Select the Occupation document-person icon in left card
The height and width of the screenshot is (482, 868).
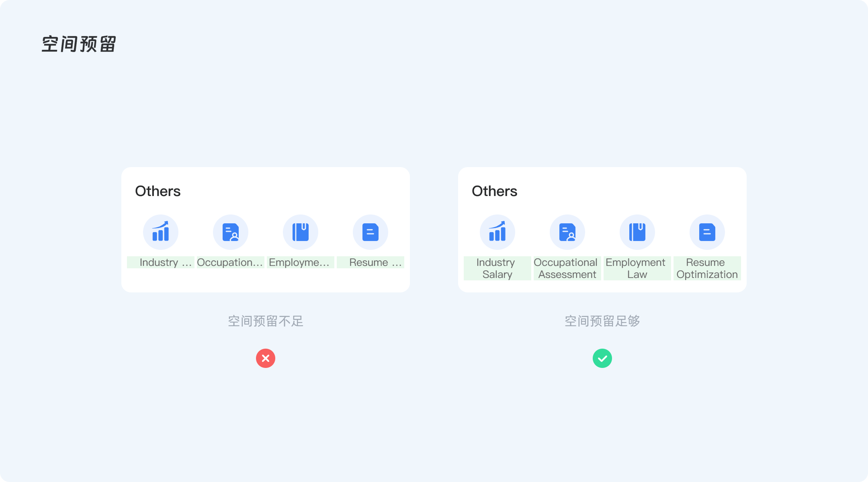click(x=231, y=232)
